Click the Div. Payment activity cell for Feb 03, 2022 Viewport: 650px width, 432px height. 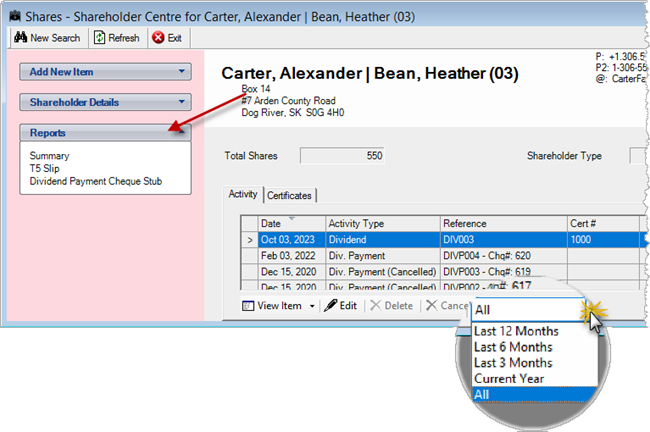[383, 256]
